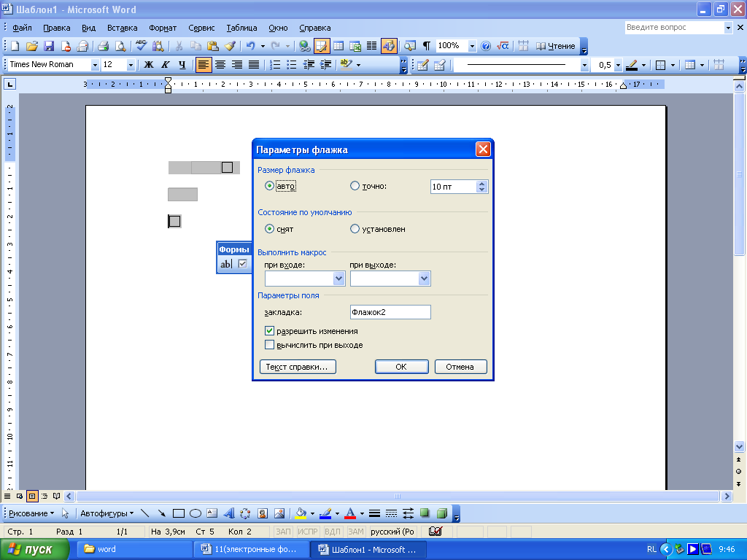Viewport: 747px width, 560px height.
Task: Save the document with the floppy icon
Action: [49, 46]
